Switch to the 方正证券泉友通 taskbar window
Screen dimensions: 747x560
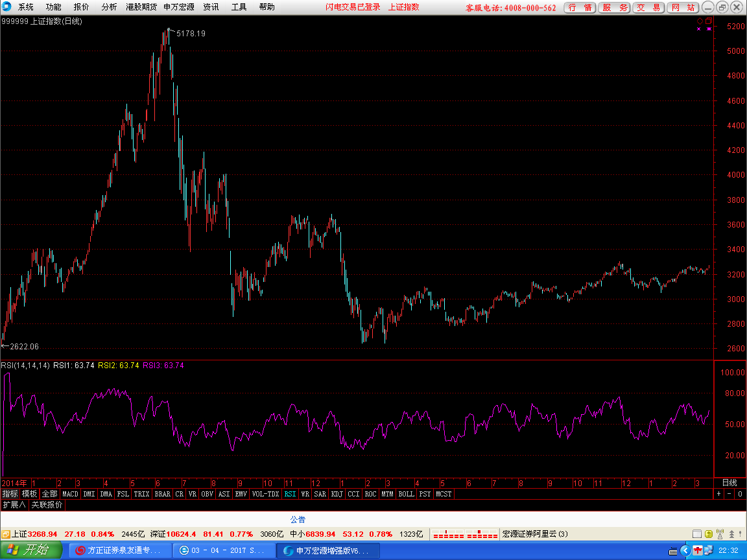click(x=121, y=550)
